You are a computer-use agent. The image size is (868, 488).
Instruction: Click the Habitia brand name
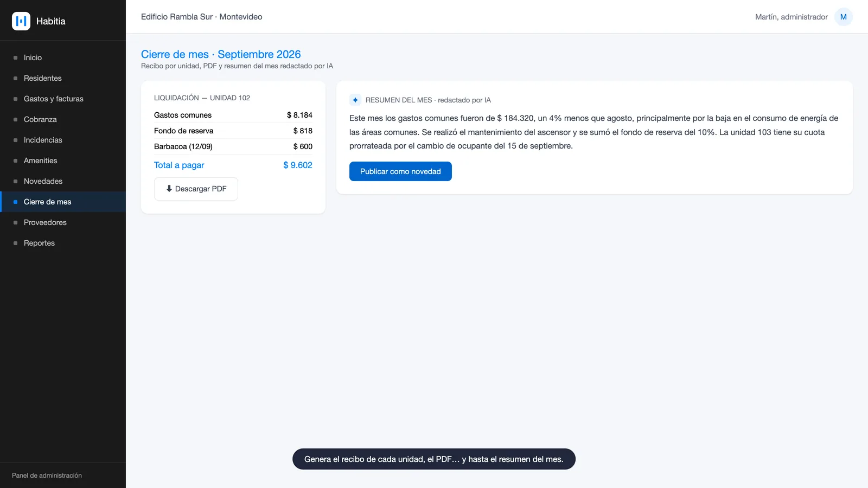coord(51,21)
